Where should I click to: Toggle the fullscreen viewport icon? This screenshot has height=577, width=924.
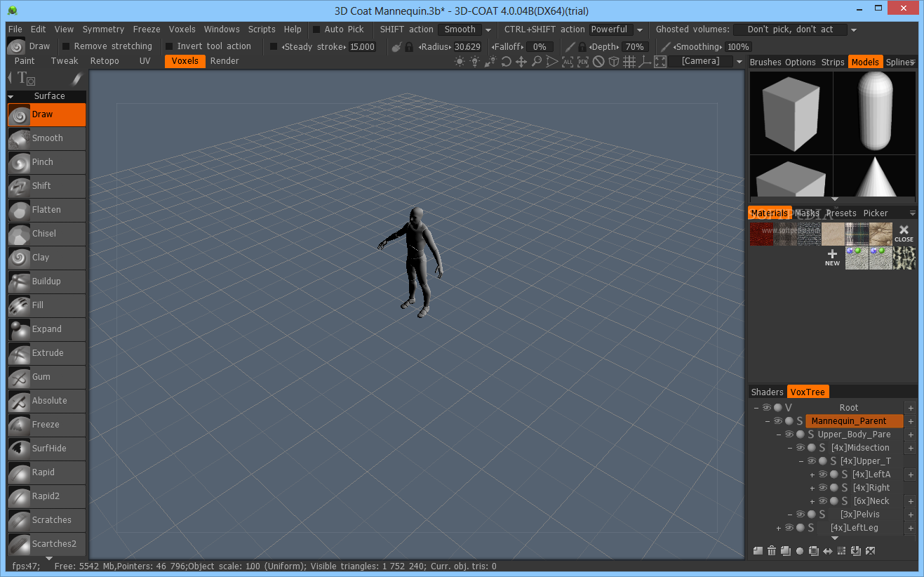pos(660,62)
